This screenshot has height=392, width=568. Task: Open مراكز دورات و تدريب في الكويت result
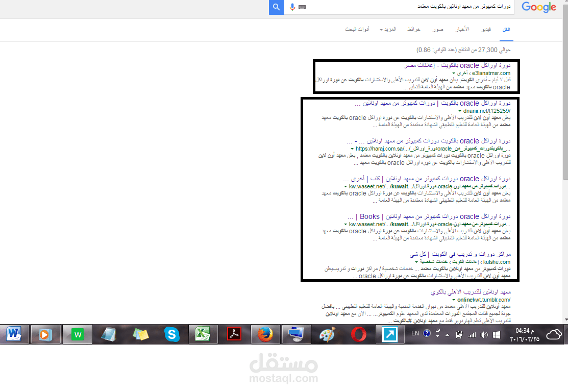tap(460, 254)
